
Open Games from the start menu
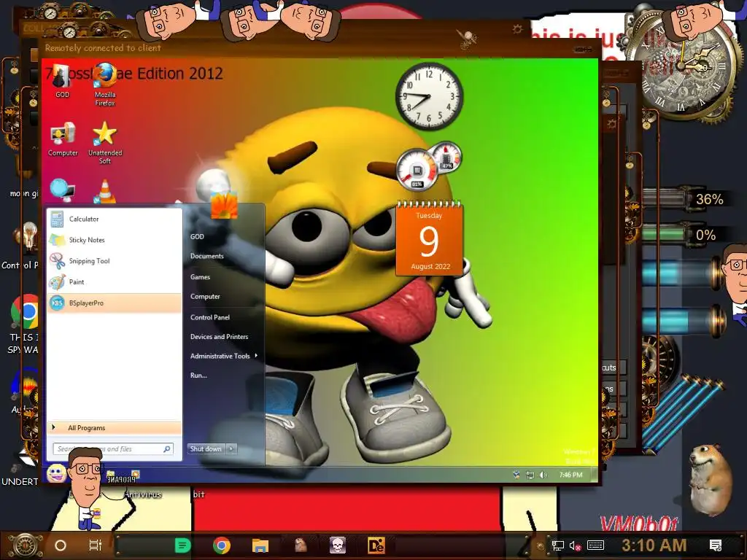[x=200, y=277]
